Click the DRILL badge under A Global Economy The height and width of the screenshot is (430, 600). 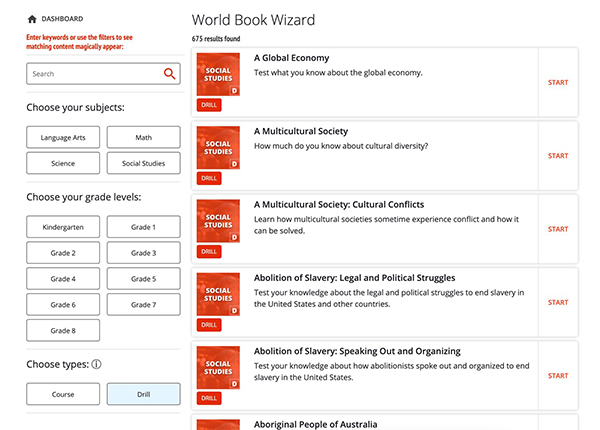(209, 105)
